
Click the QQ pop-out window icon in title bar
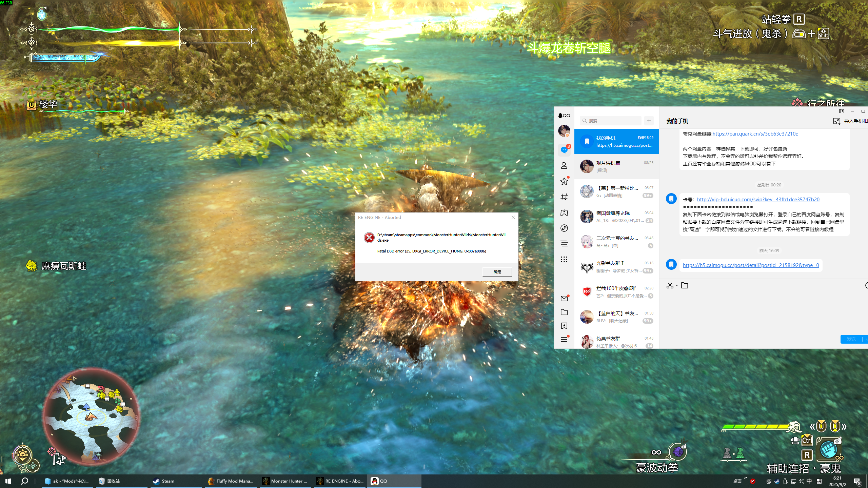(841, 111)
